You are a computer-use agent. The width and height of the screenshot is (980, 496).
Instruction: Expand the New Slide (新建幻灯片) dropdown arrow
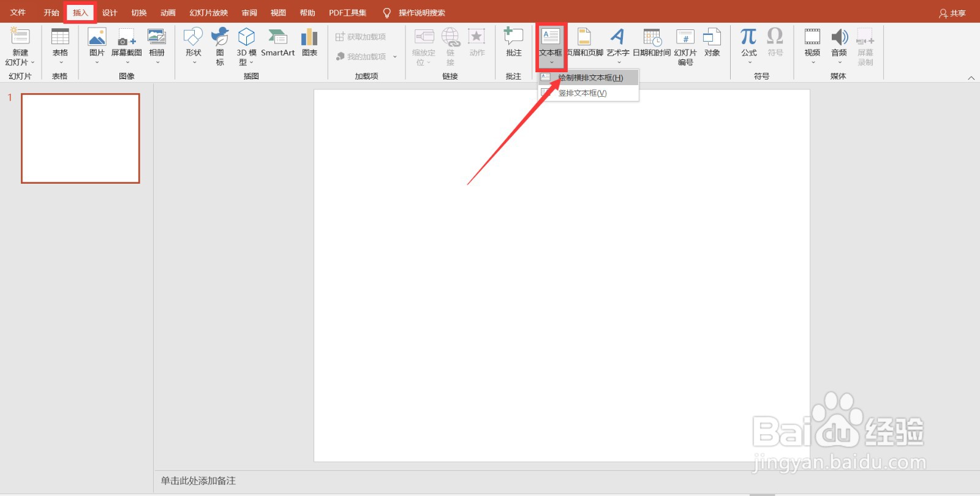(x=32, y=62)
